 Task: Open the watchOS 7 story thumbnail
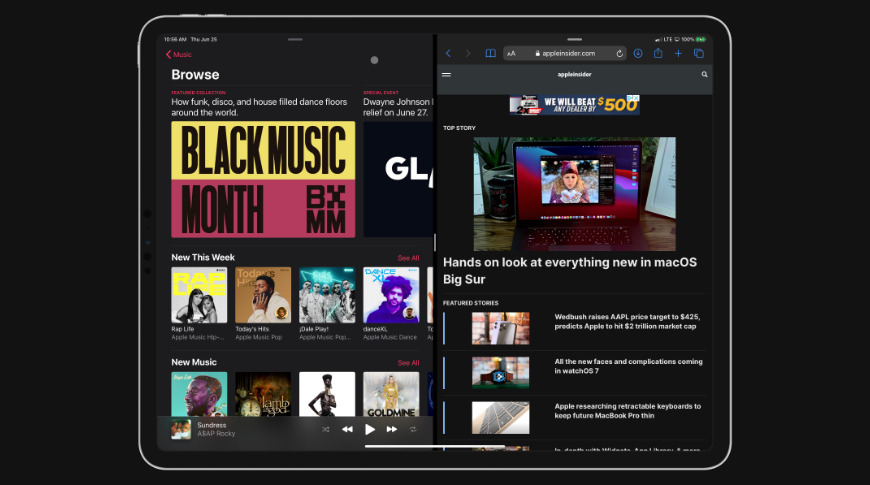tap(500, 372)
